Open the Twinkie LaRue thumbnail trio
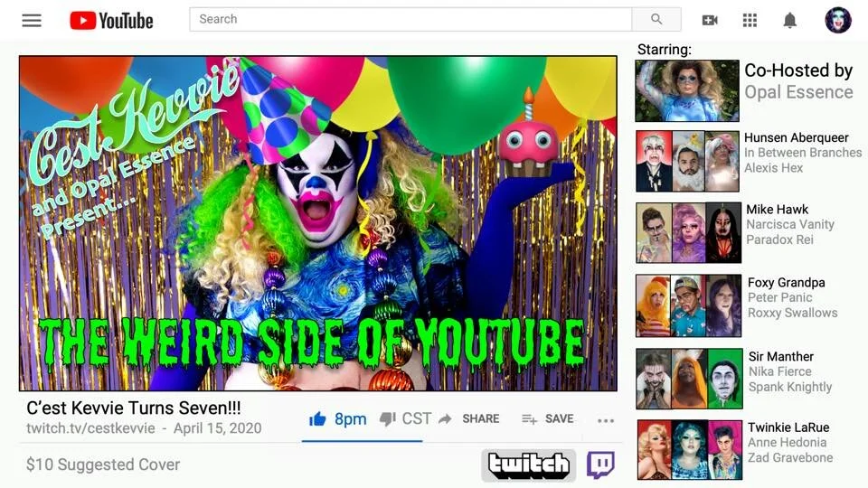The image size is (868, 488). click(x=689, y=449)
